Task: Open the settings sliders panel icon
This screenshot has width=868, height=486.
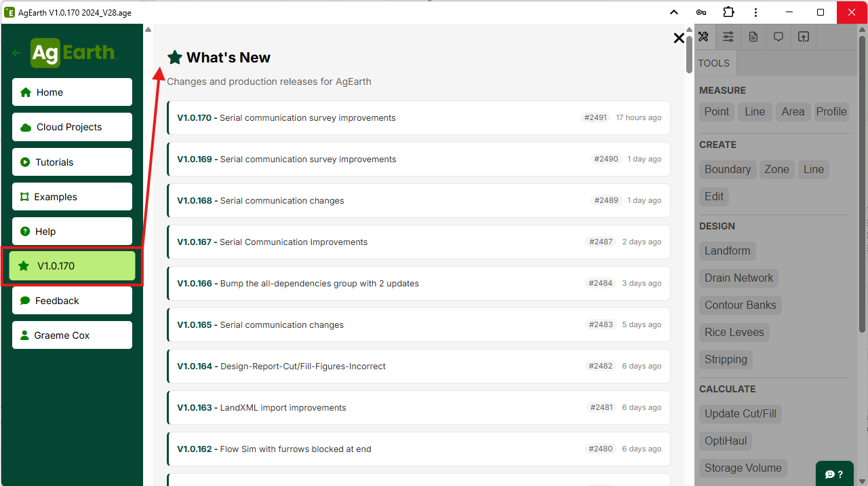Action: pos(728,37)
